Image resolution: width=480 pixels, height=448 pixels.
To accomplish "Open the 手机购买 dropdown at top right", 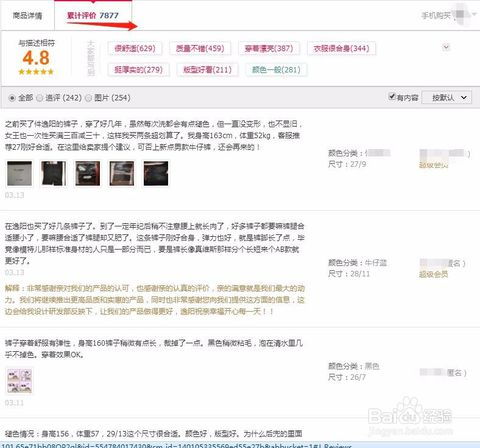I will pos(448,15).
